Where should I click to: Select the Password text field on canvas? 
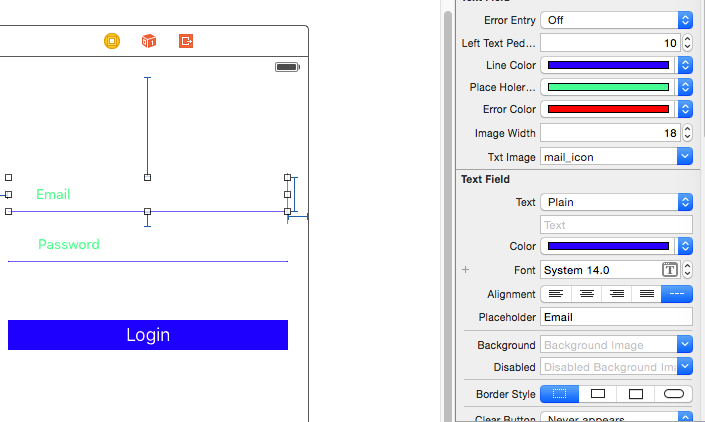tap(148, 244)
